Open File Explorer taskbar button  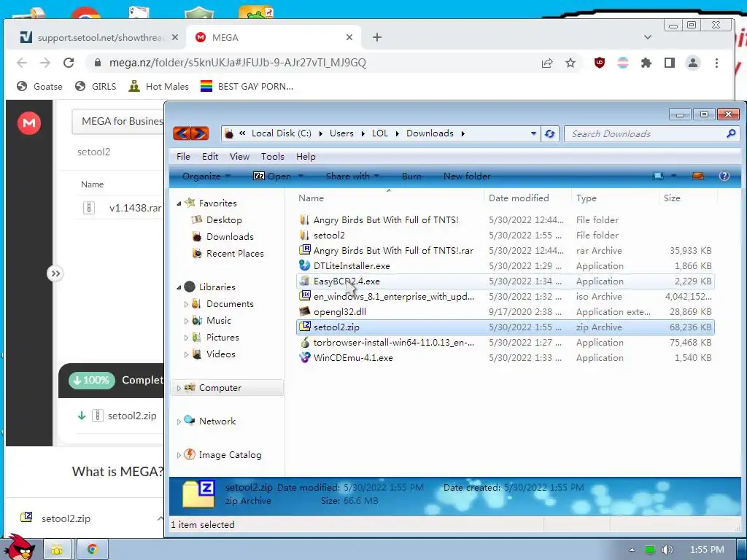click(x=57, y=550)
